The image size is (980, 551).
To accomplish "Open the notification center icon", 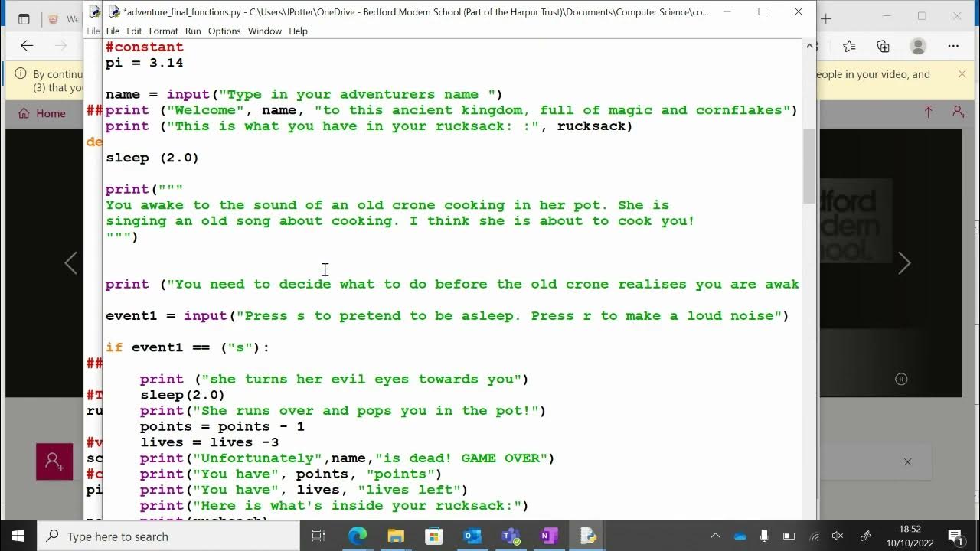I will [955, 536].
